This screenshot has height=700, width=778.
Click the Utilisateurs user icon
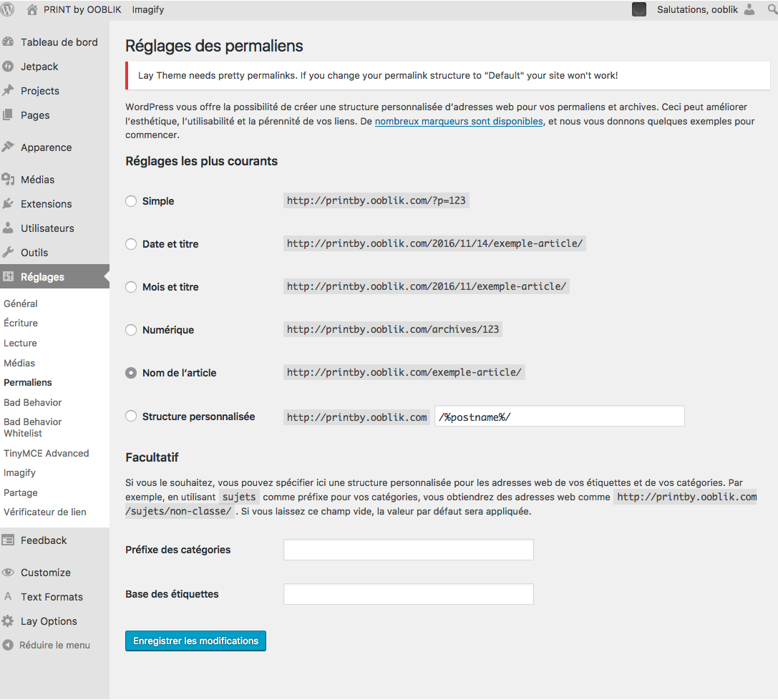(8, 228)
